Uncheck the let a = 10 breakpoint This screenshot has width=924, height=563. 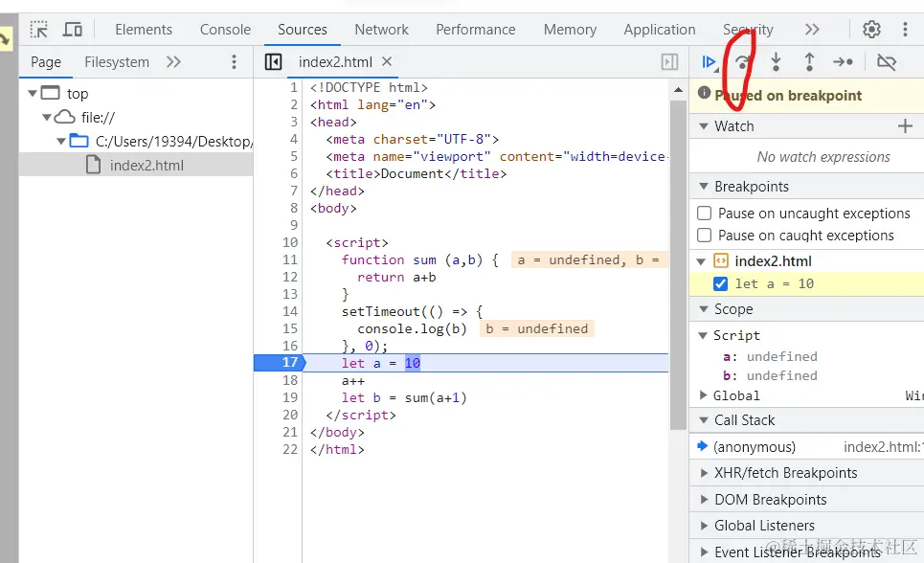click(x=720, y=283)
